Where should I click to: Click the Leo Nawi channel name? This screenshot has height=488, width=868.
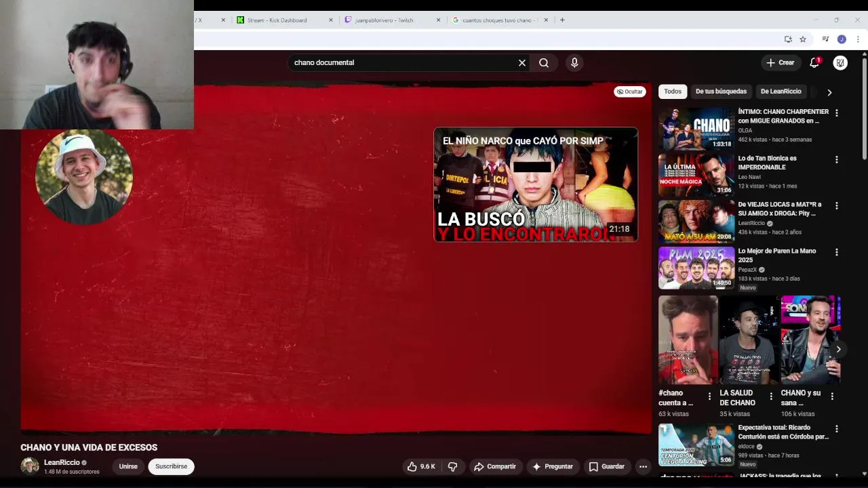click(x=749, y=177)
